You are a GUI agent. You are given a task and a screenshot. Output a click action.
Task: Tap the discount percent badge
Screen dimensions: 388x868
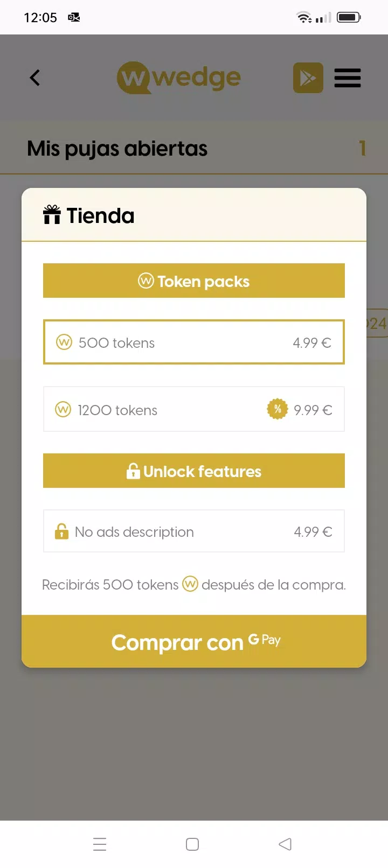[x=277, y=409]
